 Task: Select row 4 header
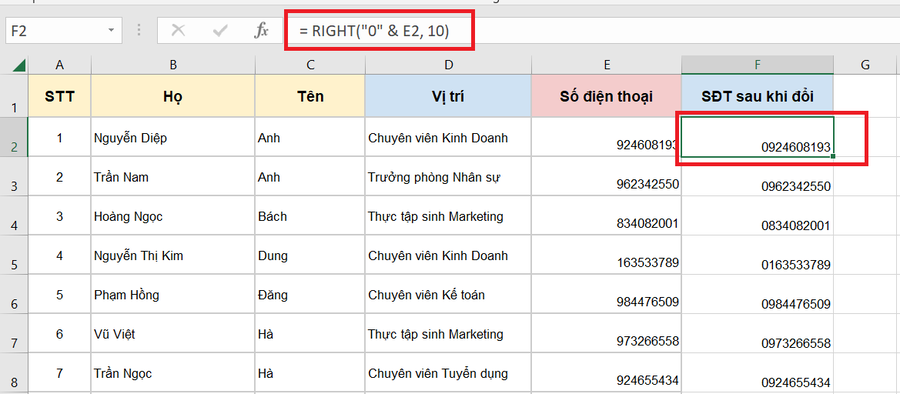(14, 216)
